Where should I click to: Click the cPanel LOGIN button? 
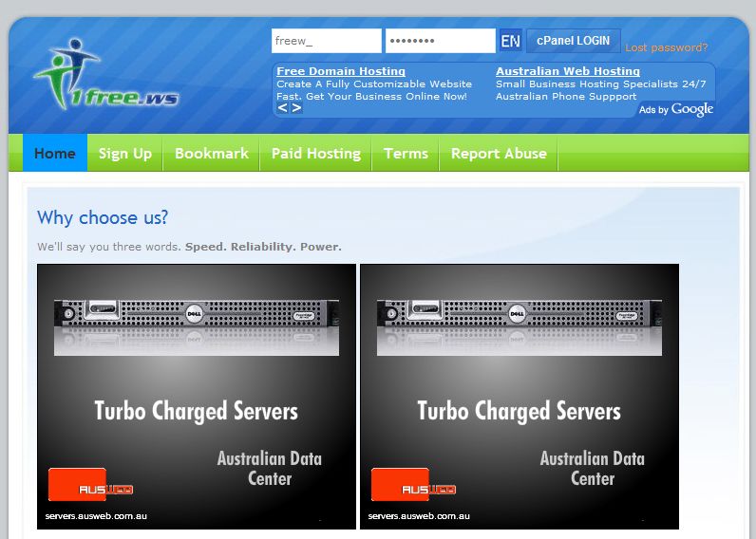[574, 41]
